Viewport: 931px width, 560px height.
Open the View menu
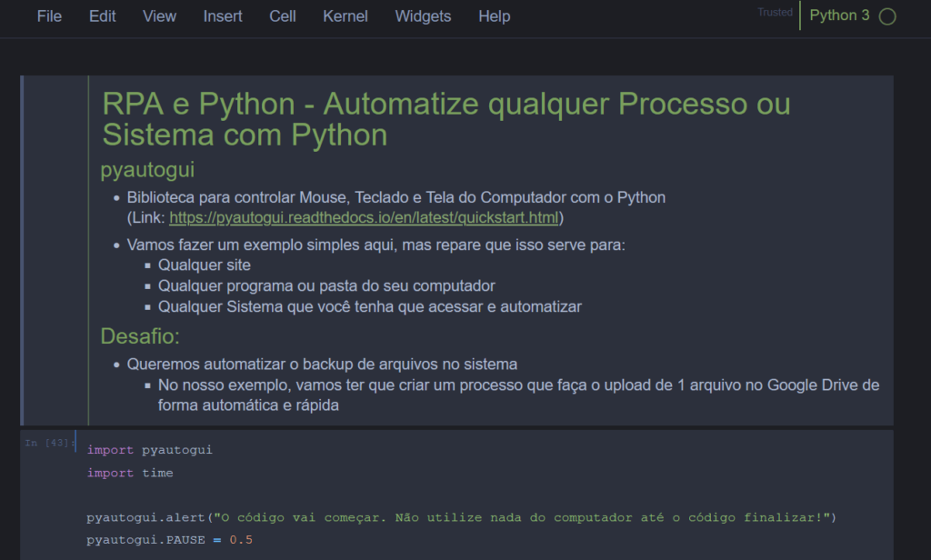point(159,16)
